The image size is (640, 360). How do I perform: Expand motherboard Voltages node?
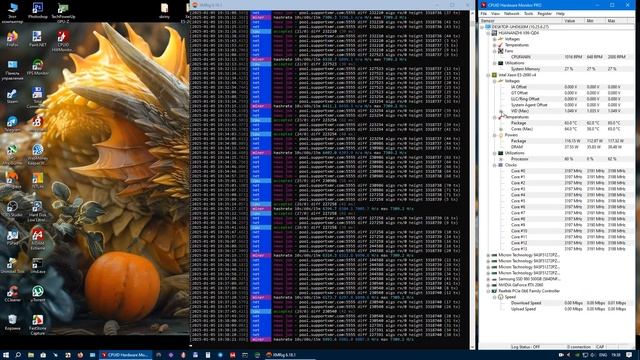pyautogui.click(x=494, y=39)
